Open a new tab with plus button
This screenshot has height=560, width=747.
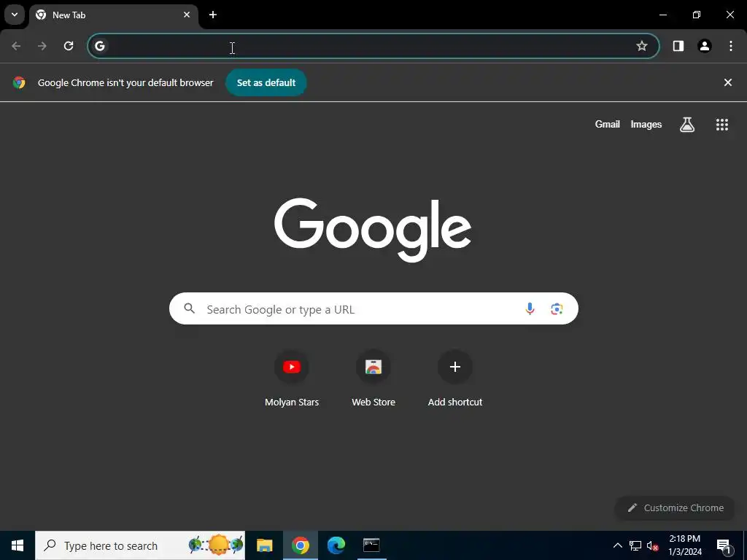tap(213, 15)
